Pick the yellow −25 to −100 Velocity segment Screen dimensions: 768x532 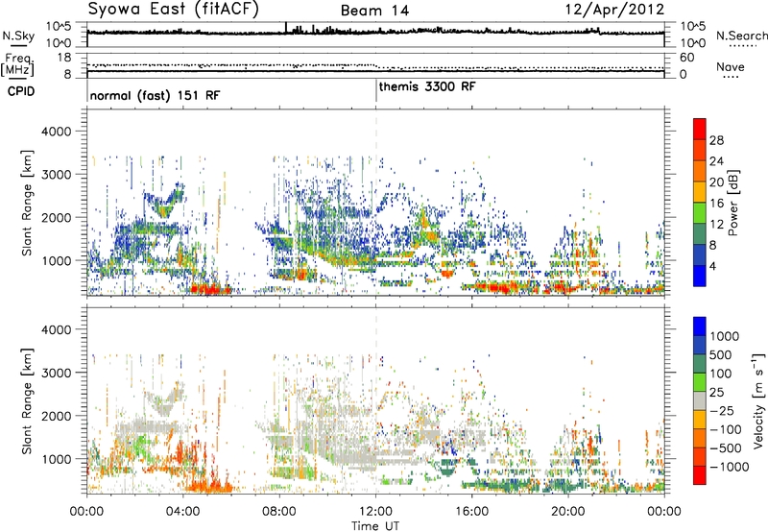tap(700, 420)
